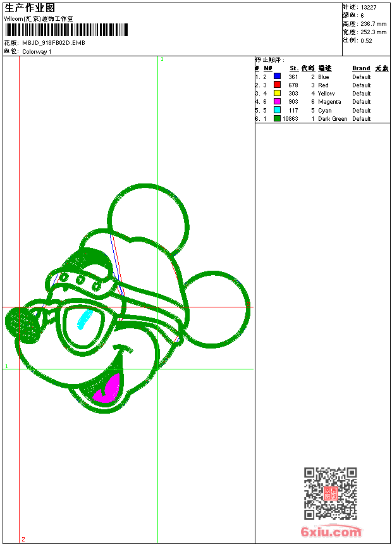392x544 pixels.
Task: Select the Red thread color swatch
Action: pyautogui.click(x=277, y=85)
